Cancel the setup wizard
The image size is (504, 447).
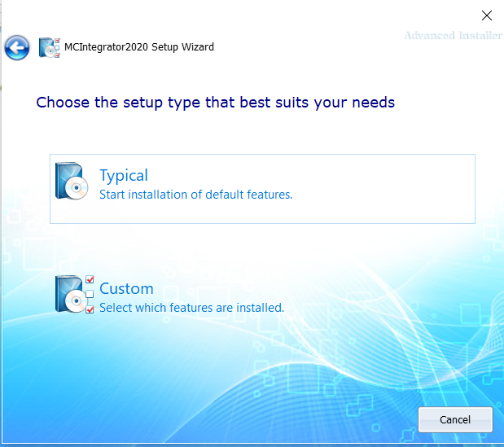tap(455, 419)
